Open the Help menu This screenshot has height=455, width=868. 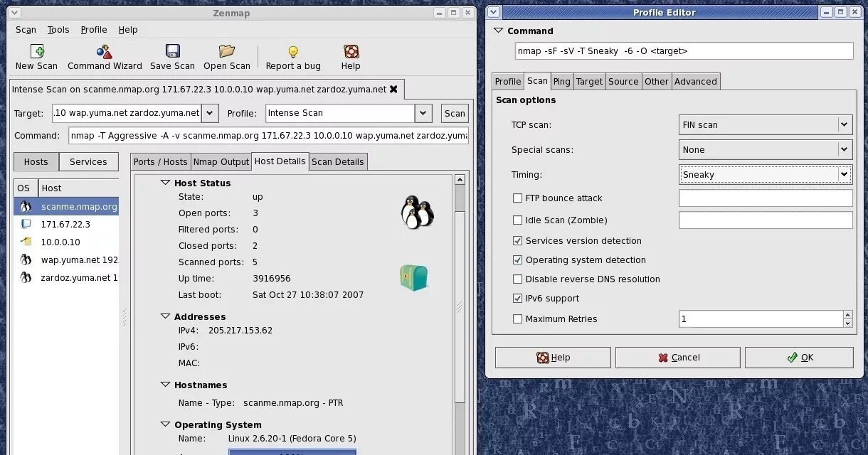[128, 30]
